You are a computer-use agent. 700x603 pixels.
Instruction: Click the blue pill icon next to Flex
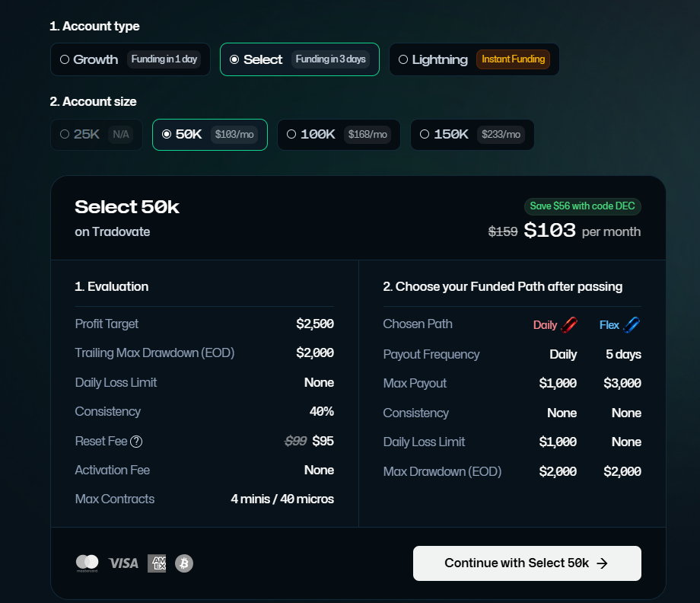[632, 324]
